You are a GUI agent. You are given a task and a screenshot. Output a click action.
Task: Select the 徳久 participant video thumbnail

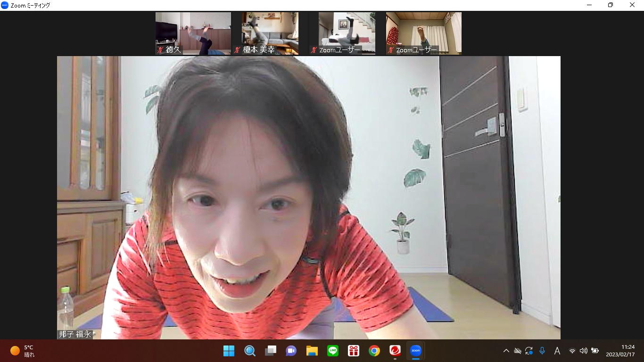coord(193,33)
